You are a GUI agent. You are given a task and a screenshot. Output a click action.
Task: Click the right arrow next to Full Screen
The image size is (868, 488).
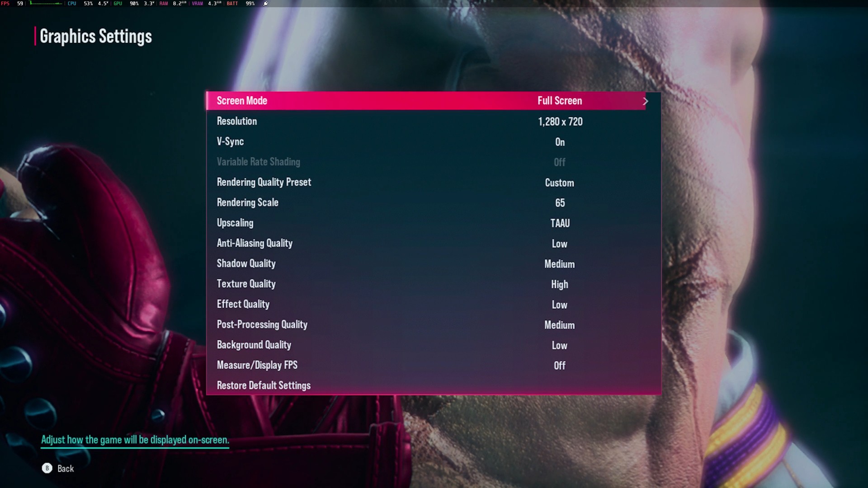click(645, 101)
